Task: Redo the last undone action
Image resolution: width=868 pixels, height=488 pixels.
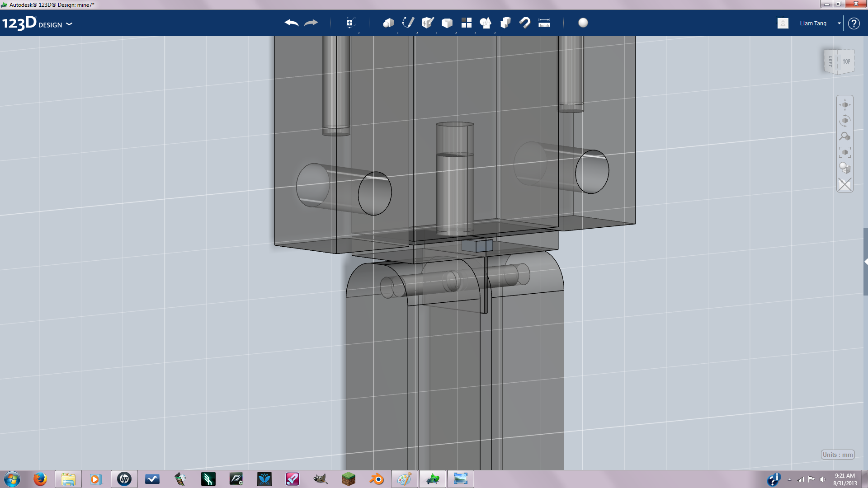Action: tap(311, 23)
